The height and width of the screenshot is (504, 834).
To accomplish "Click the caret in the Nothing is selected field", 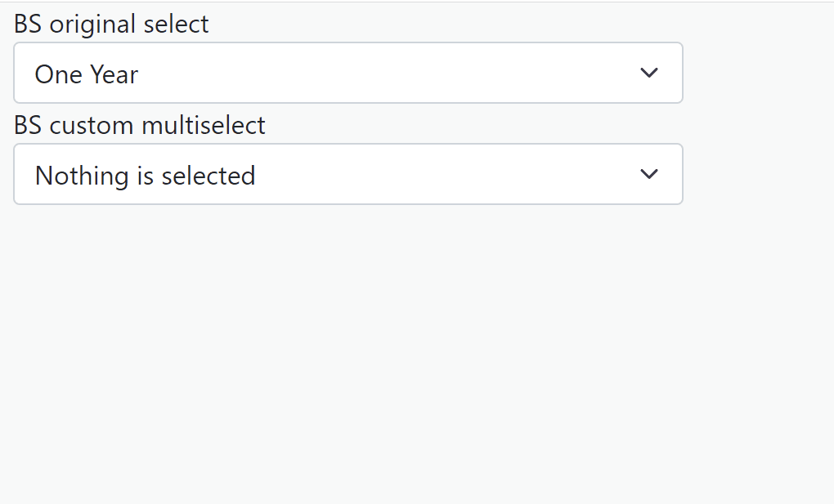I will click(x=649, y=174).
